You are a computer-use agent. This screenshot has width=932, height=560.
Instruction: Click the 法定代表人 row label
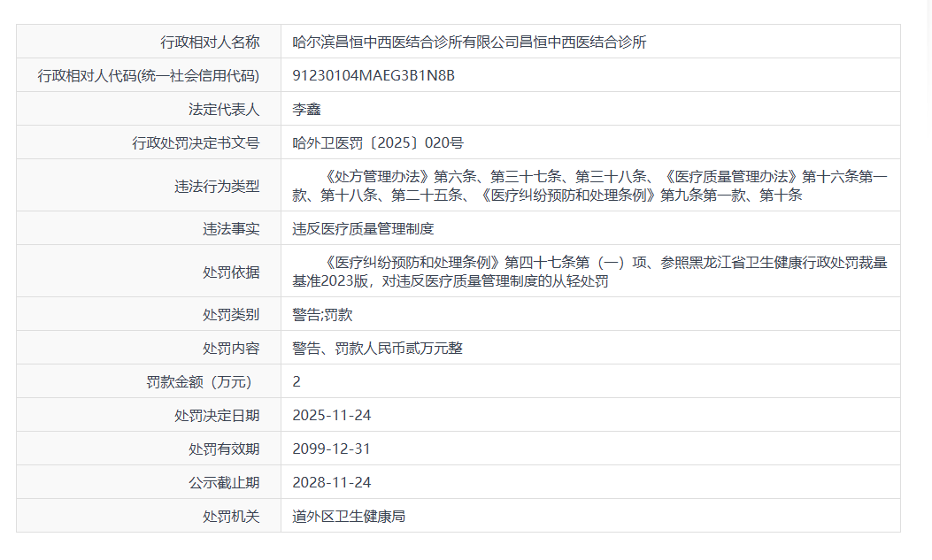(x=224, y=109)
